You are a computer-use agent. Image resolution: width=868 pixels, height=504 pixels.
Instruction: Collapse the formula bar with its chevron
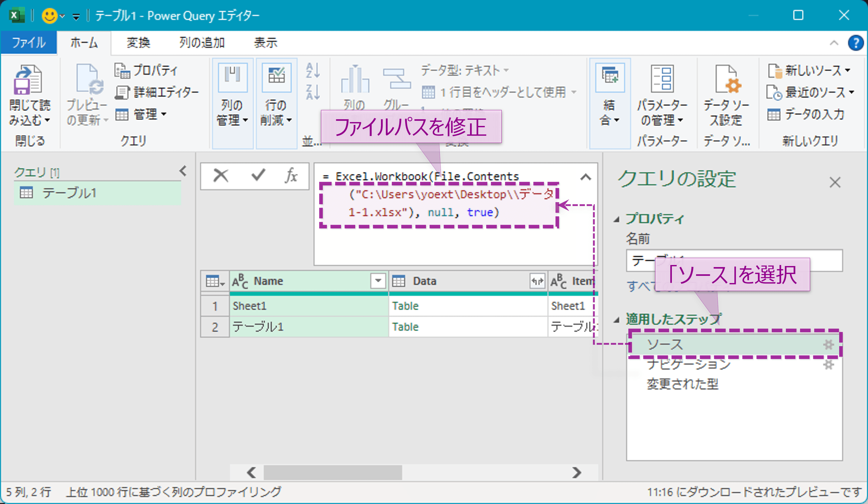click(x=586, y=177)
